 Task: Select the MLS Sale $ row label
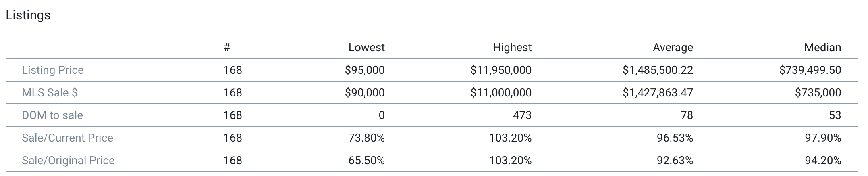click(50, 93)
